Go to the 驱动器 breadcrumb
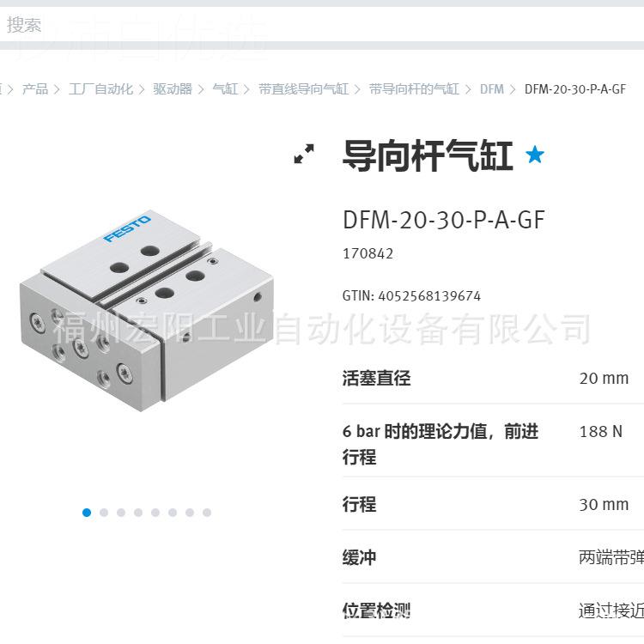Viewport: 644px width, 644px height. click(x=173, y=88)
